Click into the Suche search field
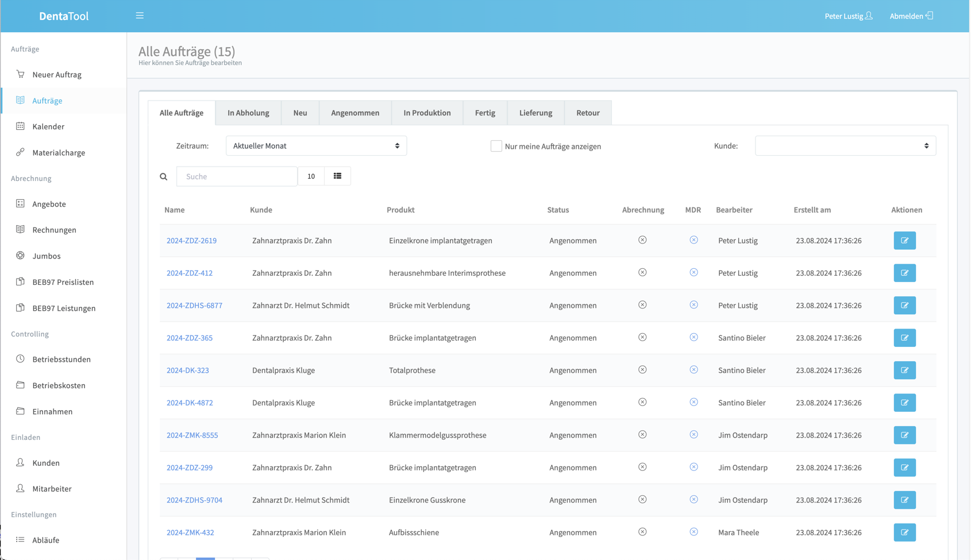This screenshot has width=971, height=560. click(x=237, y=176)
